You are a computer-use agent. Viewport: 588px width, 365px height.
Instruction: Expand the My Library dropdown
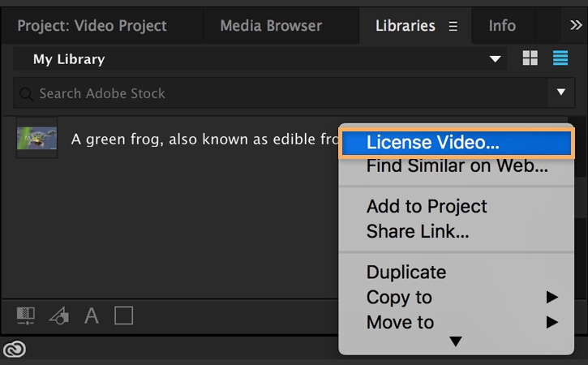496,59
